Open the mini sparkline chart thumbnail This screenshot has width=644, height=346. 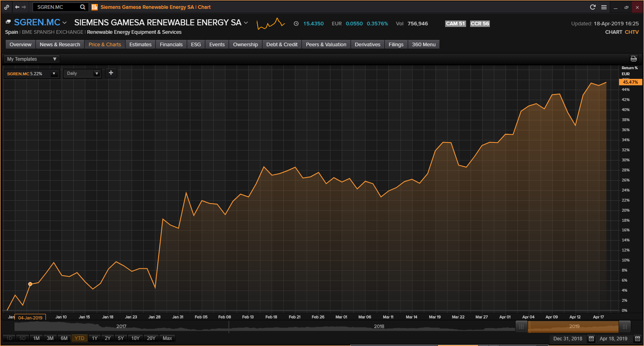(x=271, y=24)
